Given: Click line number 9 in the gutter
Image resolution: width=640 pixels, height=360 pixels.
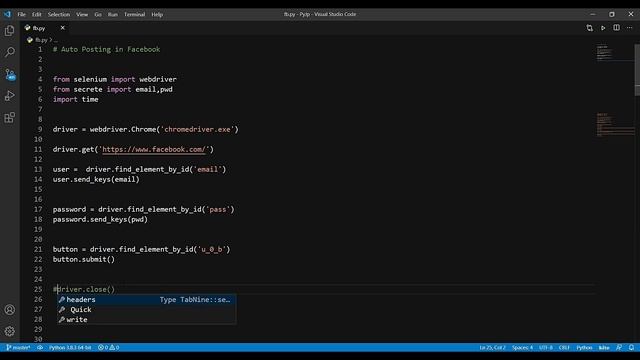Looking at the screenshot, I should click(40, 129).
